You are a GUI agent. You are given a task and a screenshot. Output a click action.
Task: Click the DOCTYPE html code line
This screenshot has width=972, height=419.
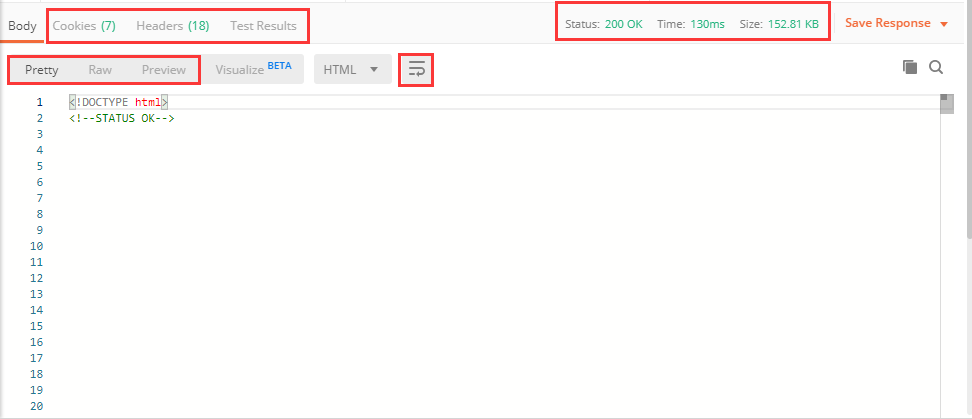pos(119,102)
